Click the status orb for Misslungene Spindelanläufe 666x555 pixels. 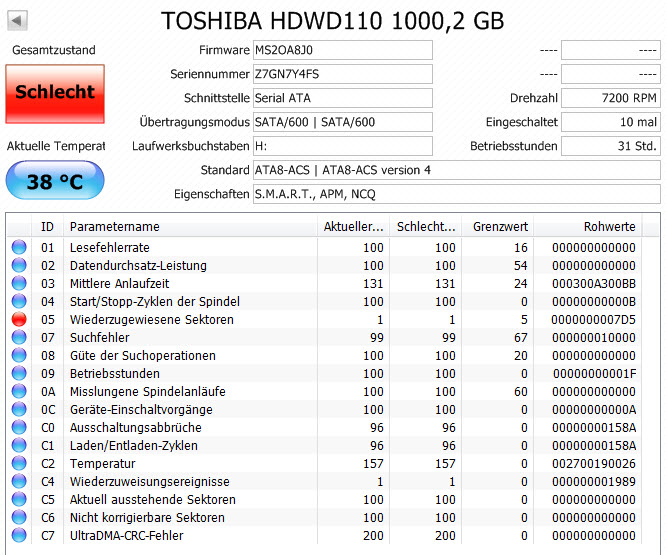[x=19, y=391]
